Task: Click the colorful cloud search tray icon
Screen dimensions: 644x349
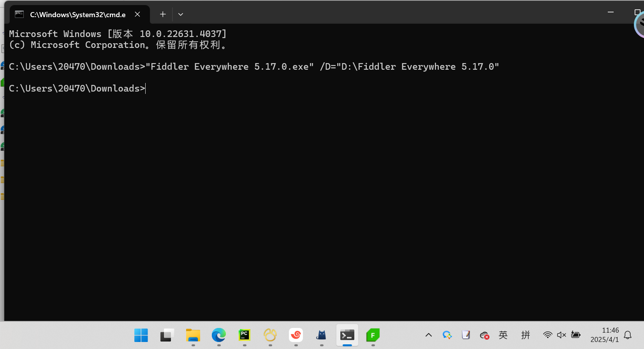Action: (447, 335)
